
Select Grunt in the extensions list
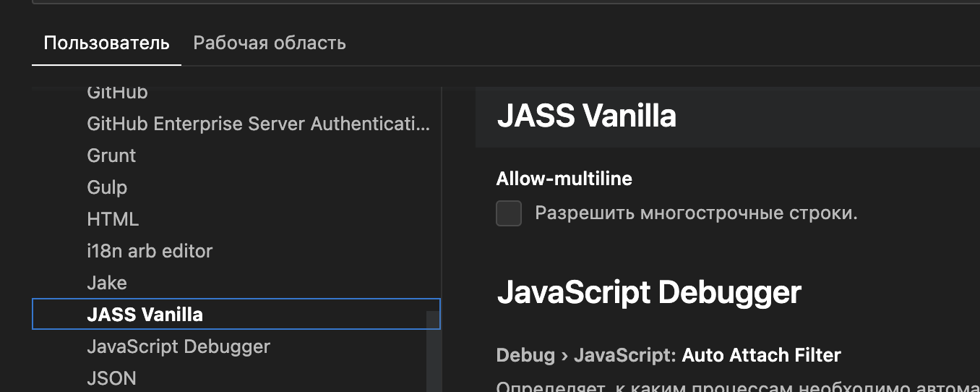click(111, 155)
